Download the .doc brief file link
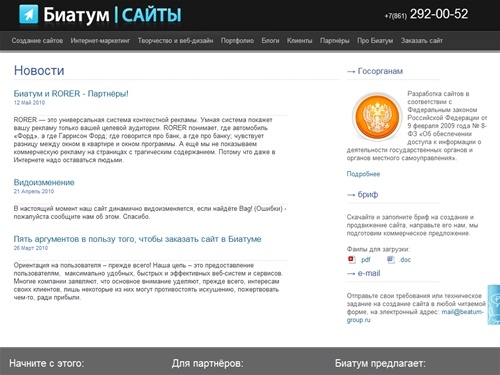500x375 pixels. click(x=405, y=260)
